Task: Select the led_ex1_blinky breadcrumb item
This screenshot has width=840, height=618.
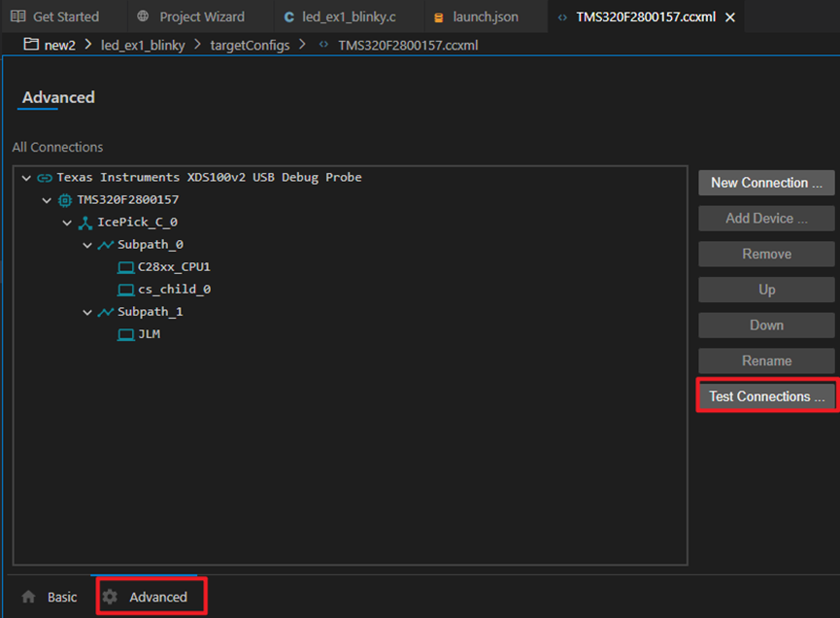Action: [143, 45]
